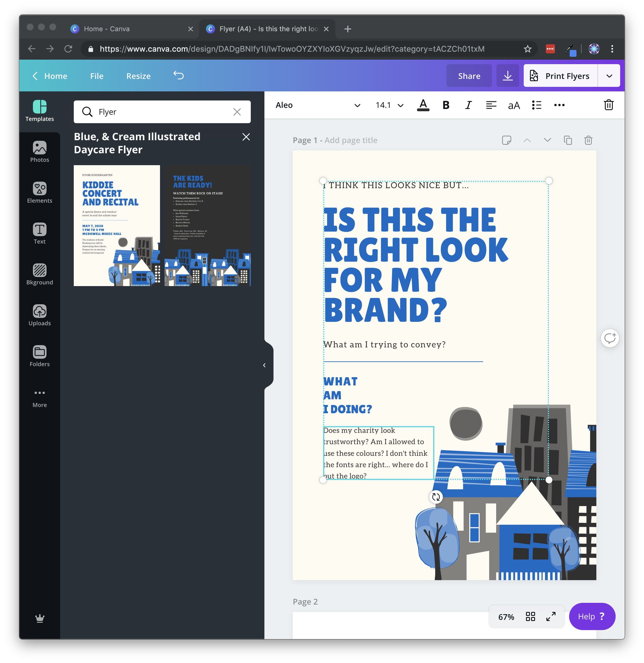This screenshot has height=663, width=644.
Task: Toggle italic formatting
Action: pyautogui.click(x=468, y=105)
